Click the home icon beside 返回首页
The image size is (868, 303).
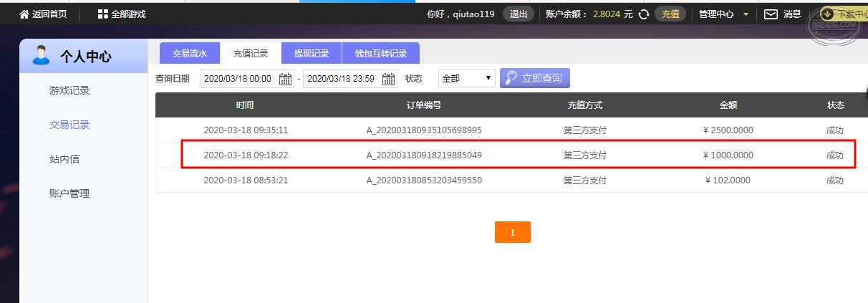coord(24,14)
